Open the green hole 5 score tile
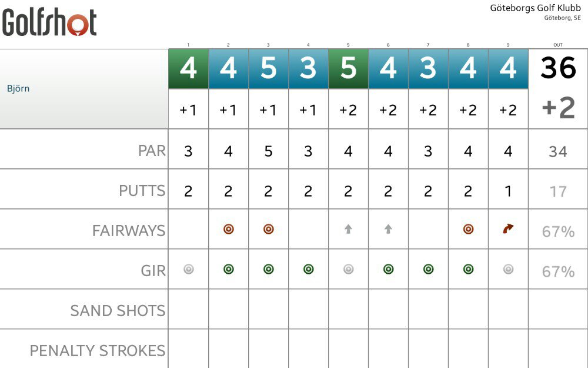Viewport: 588px width, 368px height. tap(348, 69)
